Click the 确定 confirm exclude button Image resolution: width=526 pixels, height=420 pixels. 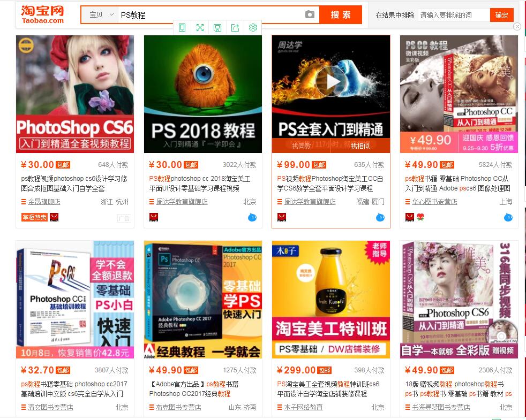(x=502, y=15)
